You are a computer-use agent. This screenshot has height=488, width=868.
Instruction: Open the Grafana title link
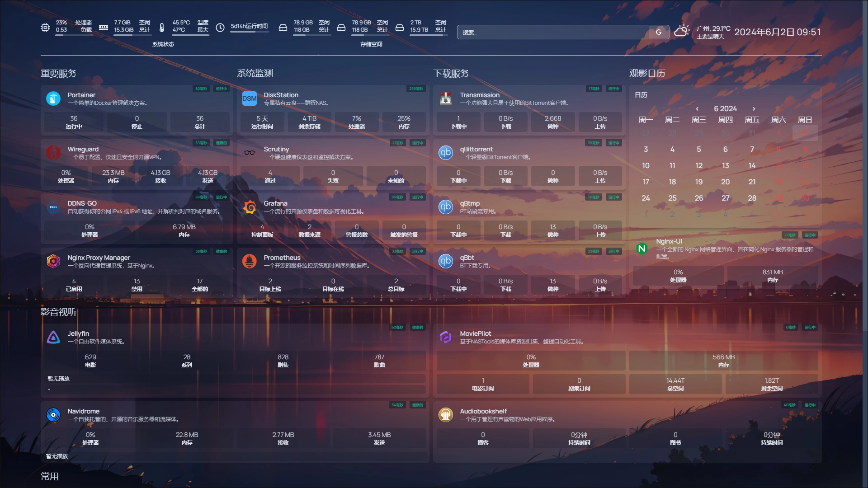276,203
